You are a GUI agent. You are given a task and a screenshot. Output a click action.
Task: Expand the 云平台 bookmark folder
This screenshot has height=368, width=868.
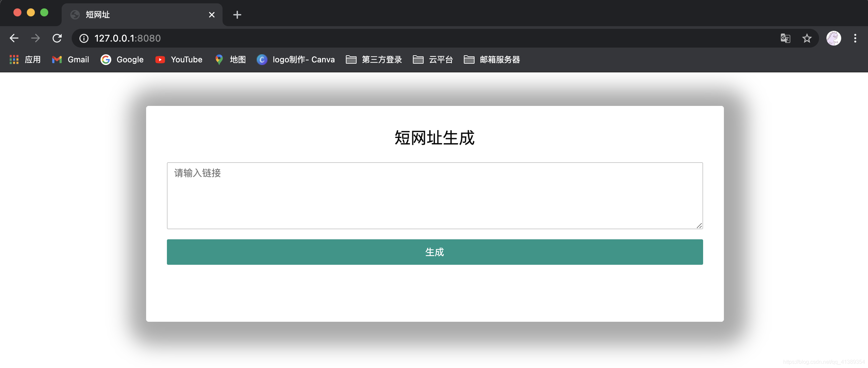pos(433,60)
